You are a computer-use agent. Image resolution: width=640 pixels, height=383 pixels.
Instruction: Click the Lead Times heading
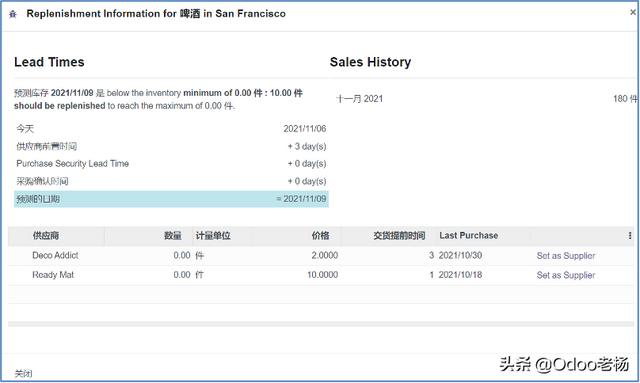(x=49, y=62)
